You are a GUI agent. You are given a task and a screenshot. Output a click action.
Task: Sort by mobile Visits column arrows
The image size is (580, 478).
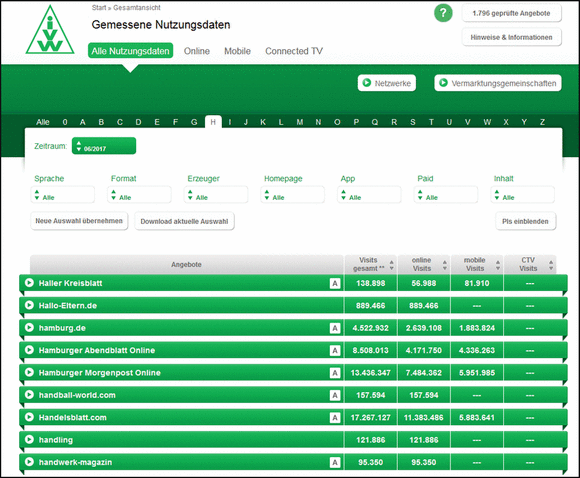click(498, 265)
